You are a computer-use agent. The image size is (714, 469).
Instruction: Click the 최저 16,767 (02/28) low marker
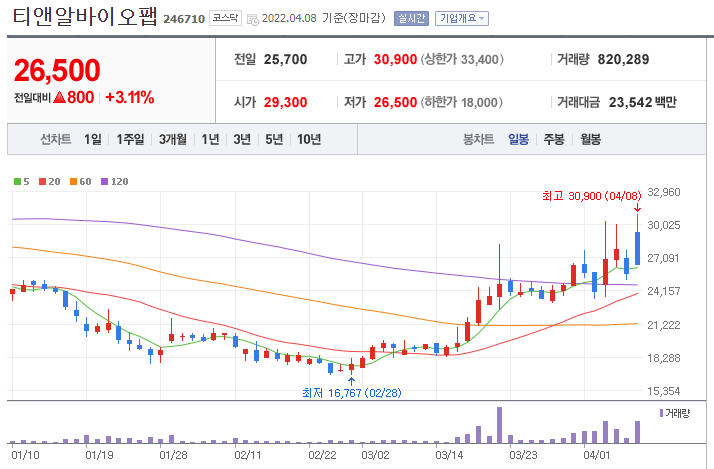click(352, 393)
